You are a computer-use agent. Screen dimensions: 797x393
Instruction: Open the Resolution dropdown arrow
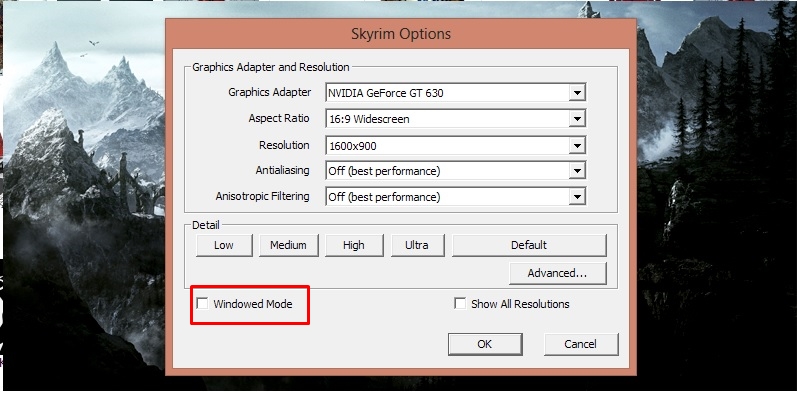point(576,145)
